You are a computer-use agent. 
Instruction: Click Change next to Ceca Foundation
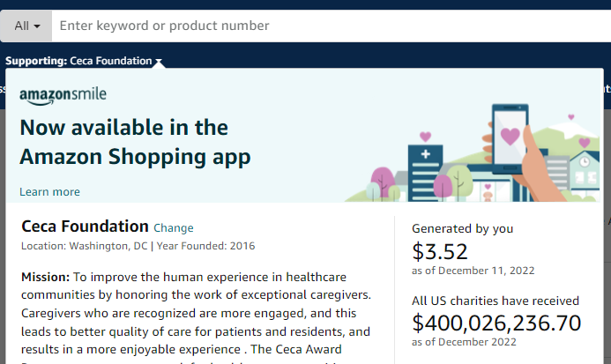(174, 228)
